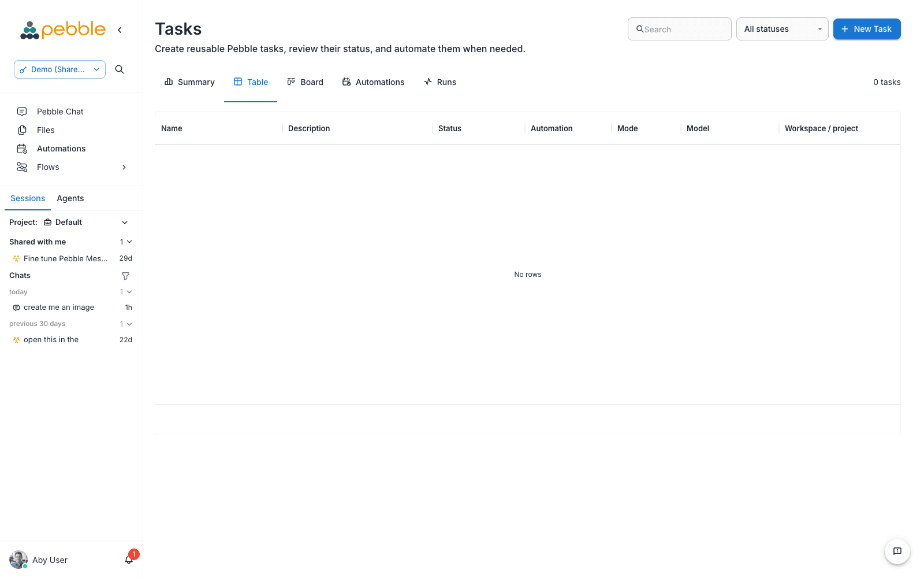This screenshot has width=924, height=578.
Task: Open the feedback chat bubble button
Action: [897, 551]
